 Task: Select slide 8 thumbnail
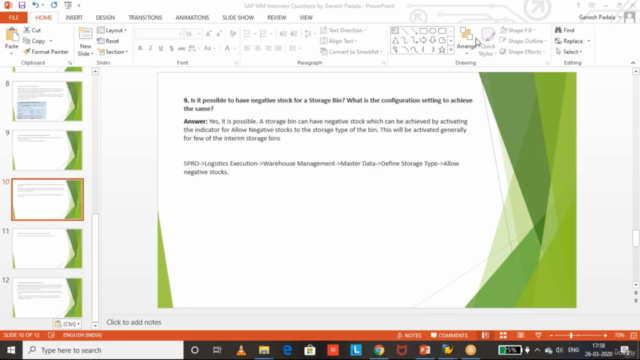pos(47,101)
